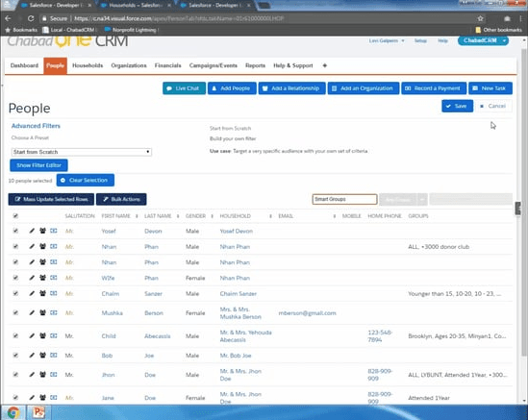Click the plus icon after Help & Support tab

[325, 65]
